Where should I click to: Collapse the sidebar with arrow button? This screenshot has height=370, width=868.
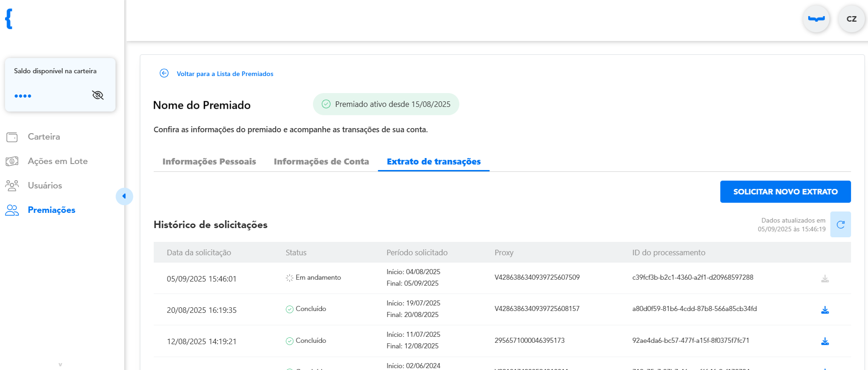124,196
